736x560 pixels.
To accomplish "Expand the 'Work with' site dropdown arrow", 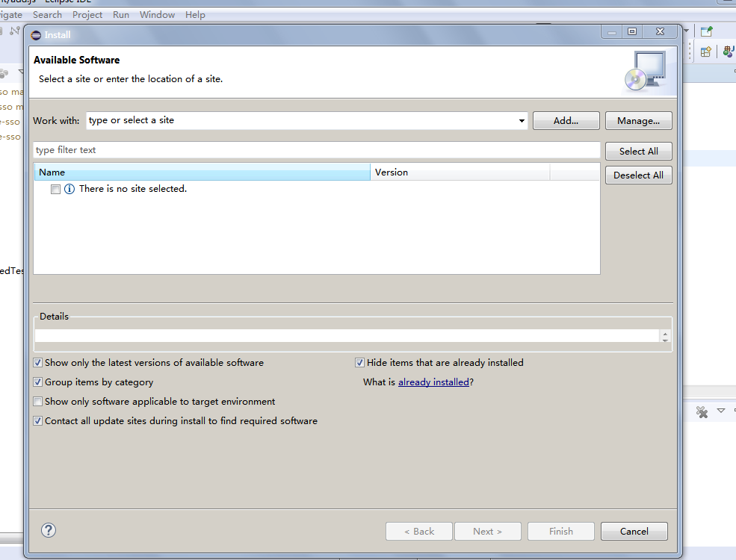I will pos(522,120).
